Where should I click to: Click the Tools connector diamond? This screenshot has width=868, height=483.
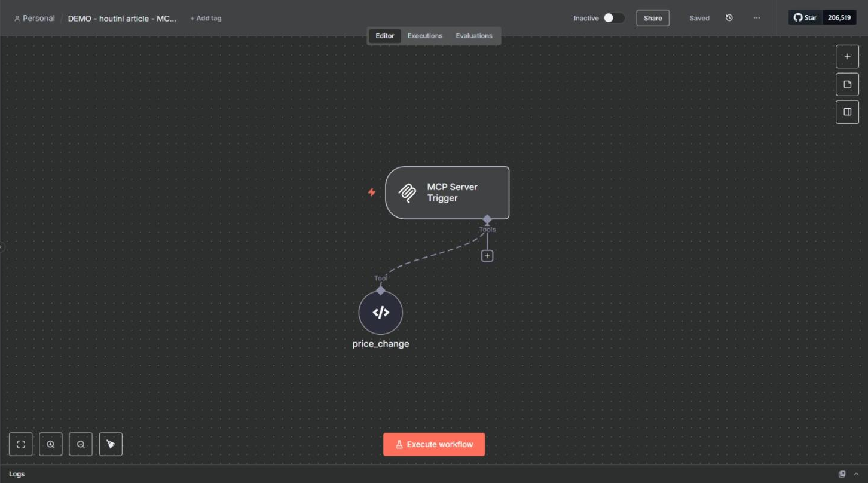487,219
